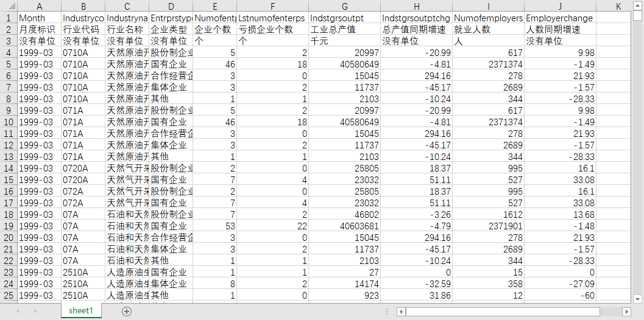Click the Indstgrsoutpt header cell
This screenshot has height=320, width=644.
coord(345,18)
